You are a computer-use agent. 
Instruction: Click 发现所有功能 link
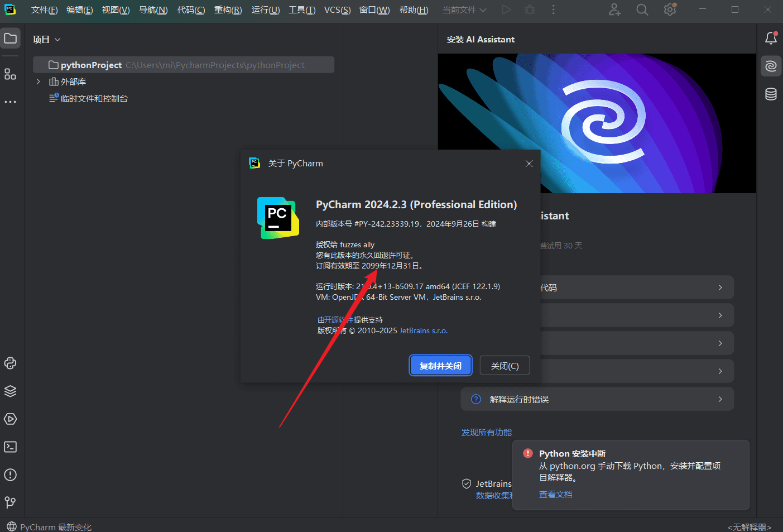(x=487, y=432)
